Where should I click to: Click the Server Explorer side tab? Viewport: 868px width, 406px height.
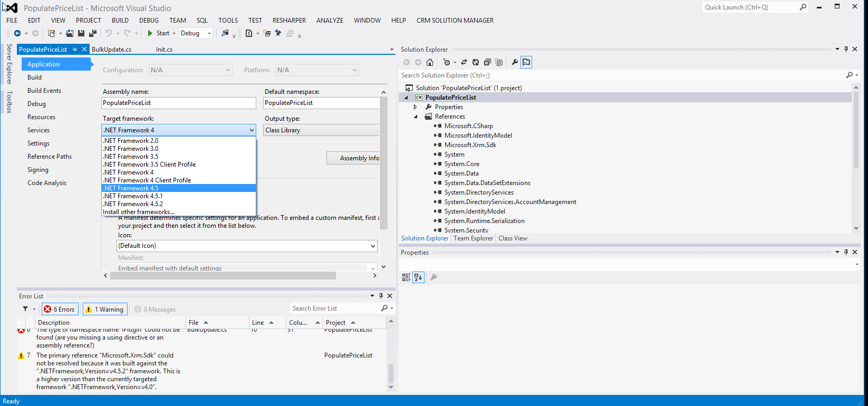click(x=9, y=64)
